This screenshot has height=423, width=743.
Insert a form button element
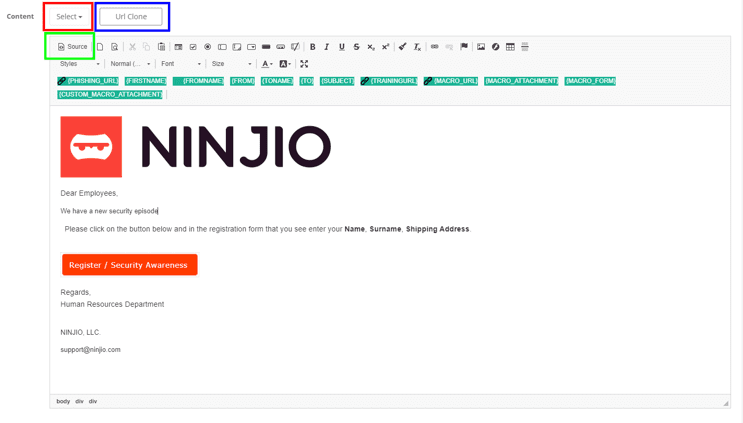coord(266,46)
